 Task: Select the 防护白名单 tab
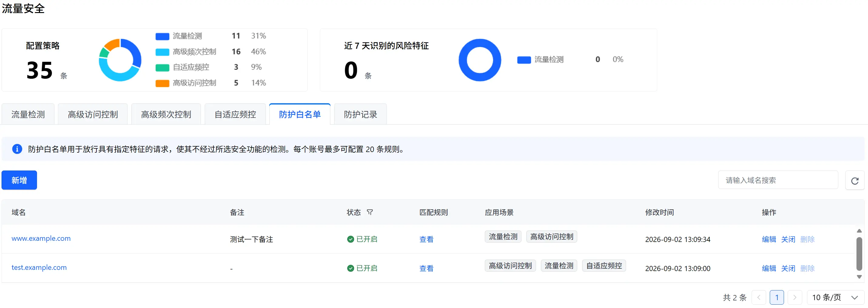[300, 114]
